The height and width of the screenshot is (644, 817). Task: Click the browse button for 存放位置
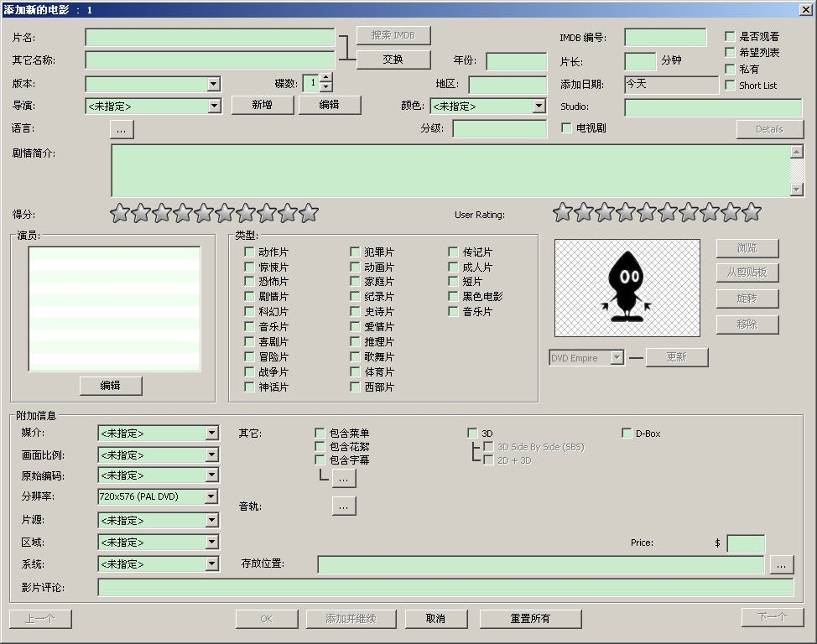point(781,564)
